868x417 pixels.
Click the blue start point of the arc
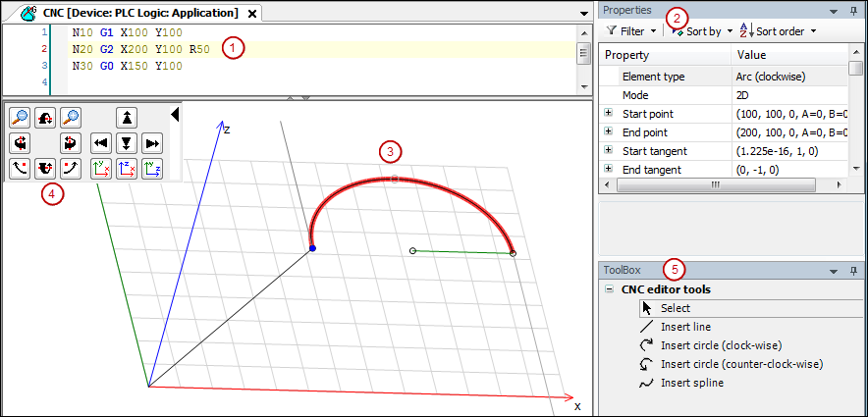(x=313, y=249)
